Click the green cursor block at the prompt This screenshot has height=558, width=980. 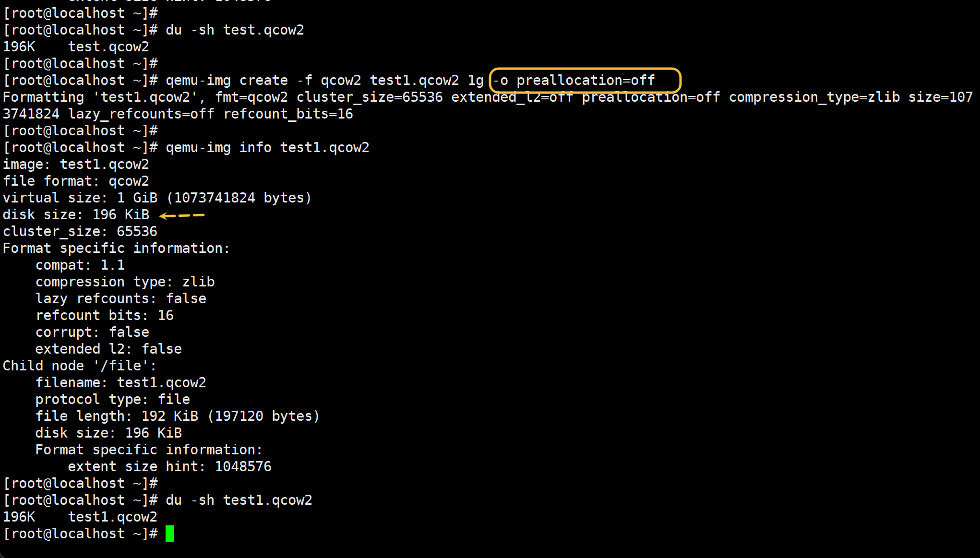(x=169, y=534)
